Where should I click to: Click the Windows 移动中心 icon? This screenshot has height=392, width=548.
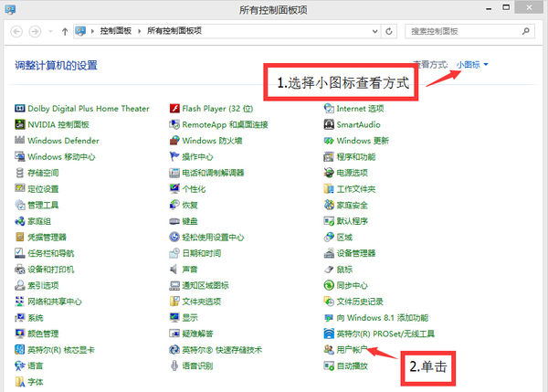click(x=19, y=156)
